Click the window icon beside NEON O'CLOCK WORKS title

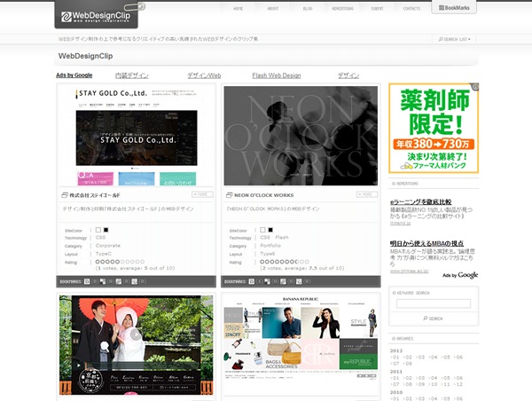pyautogui.click(x=229, y=195)
